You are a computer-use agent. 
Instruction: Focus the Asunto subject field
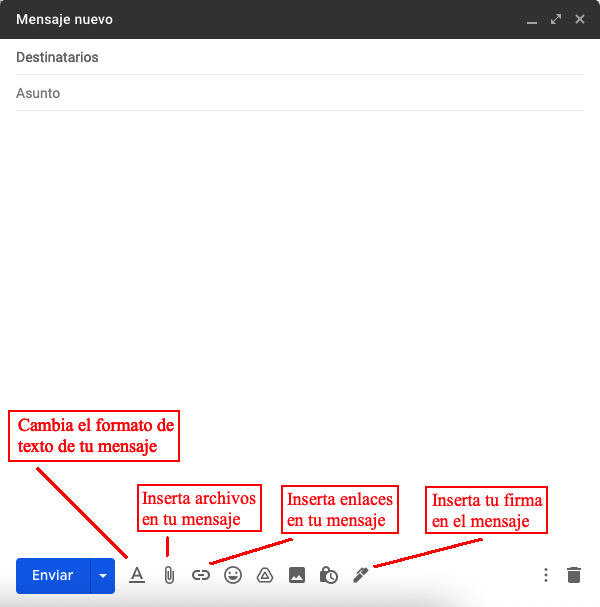(x=300, y=94)
